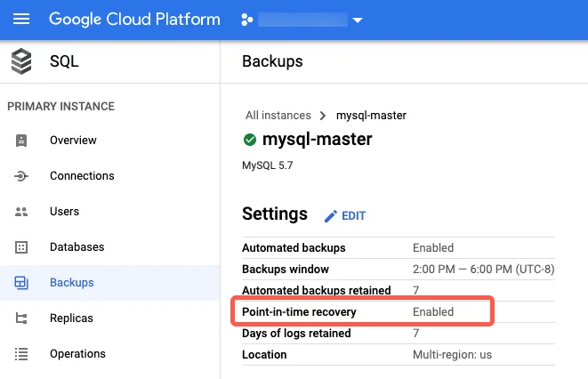The image size is (588, 379).
Task: Click the Overview page icon
Action: tap(21, 141)
